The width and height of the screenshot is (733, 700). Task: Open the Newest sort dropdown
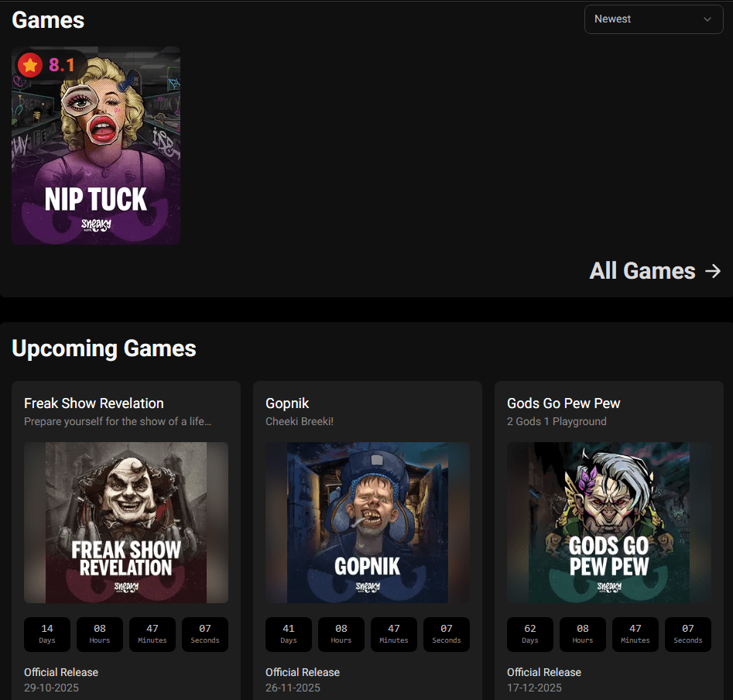pyautogui.click(x=653, y=19)
